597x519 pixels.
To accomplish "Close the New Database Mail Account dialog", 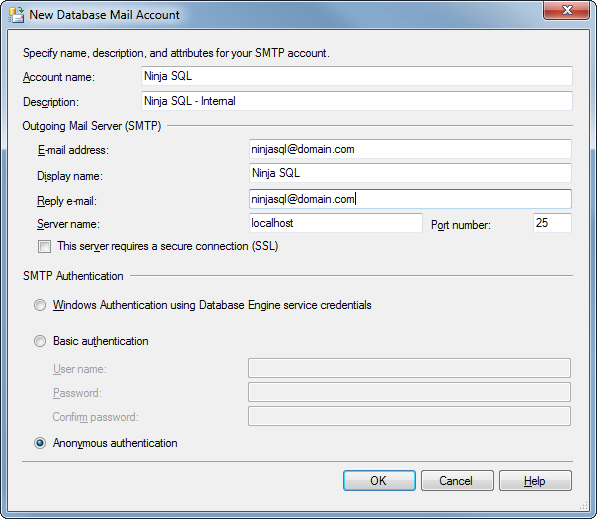I will tap(566, 10).
